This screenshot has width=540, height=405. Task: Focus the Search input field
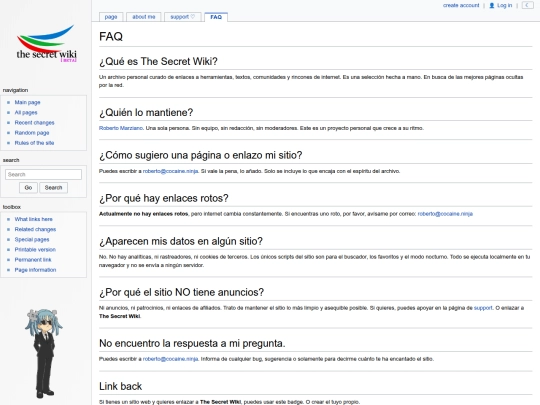(43, 174)
